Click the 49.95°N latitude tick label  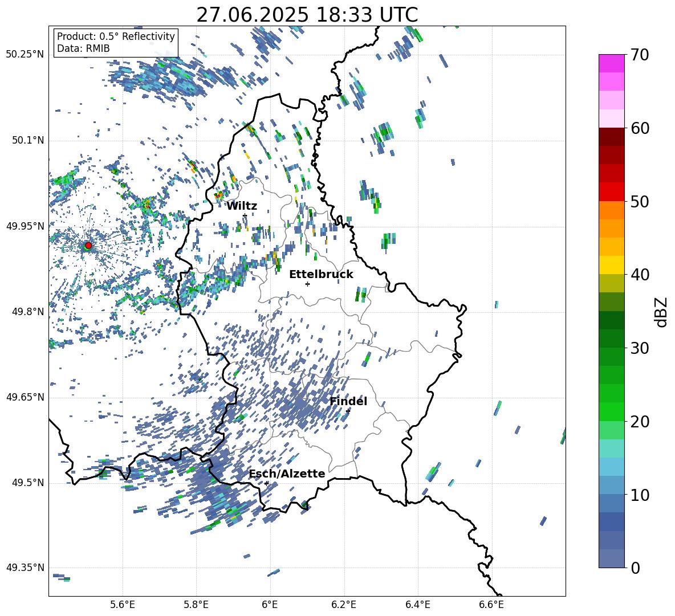(25, 226)
